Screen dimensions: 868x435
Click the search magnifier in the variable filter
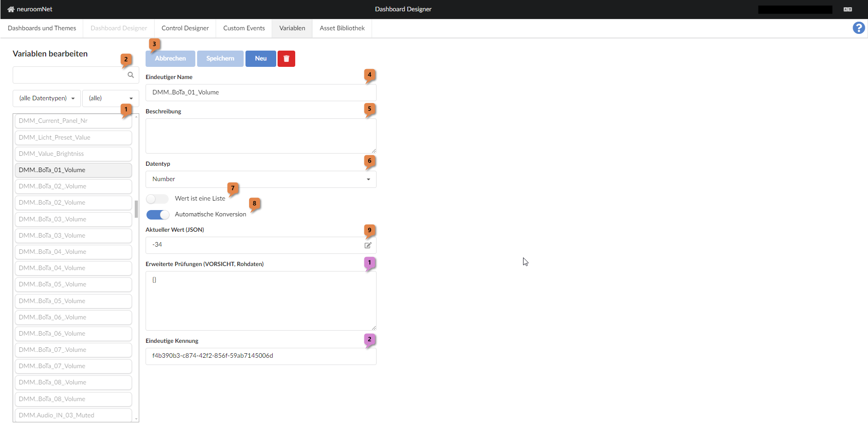click(130, 75)
